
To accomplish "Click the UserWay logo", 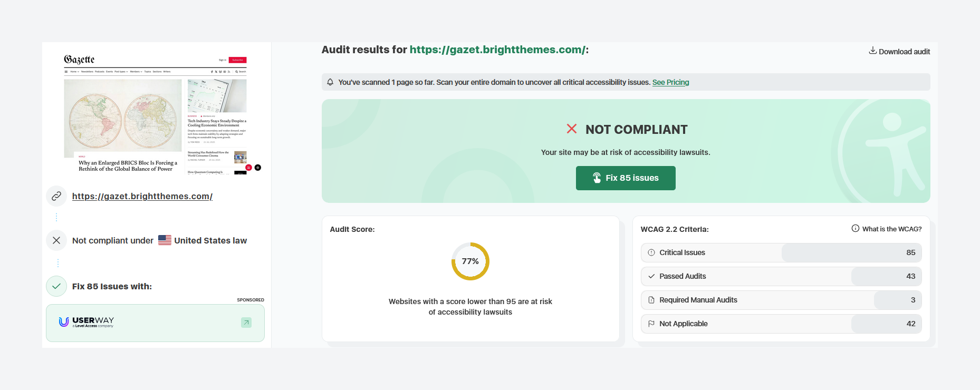I will pyautogui.click(x=87, y=322).
